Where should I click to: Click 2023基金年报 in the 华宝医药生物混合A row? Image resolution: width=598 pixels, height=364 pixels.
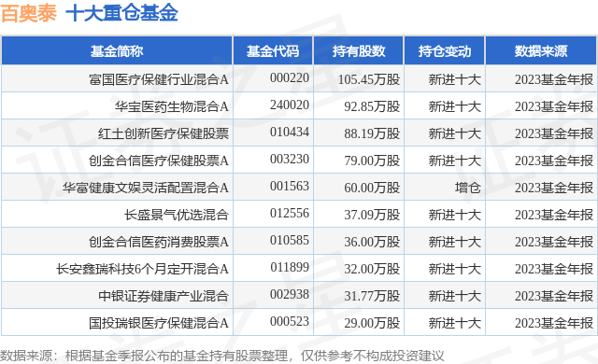point(554,106)
